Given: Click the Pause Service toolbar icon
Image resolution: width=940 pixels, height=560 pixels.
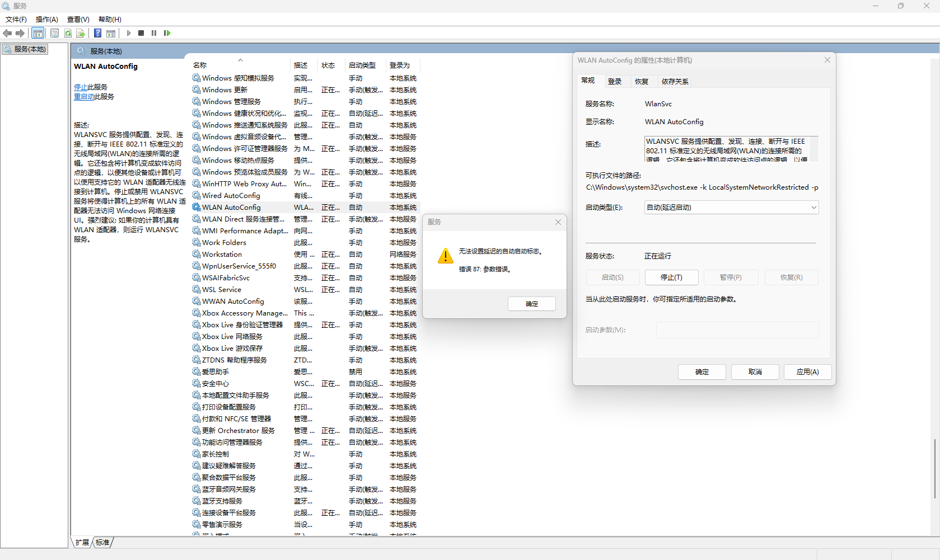Looking at the screenshot, I should (154, 33).
